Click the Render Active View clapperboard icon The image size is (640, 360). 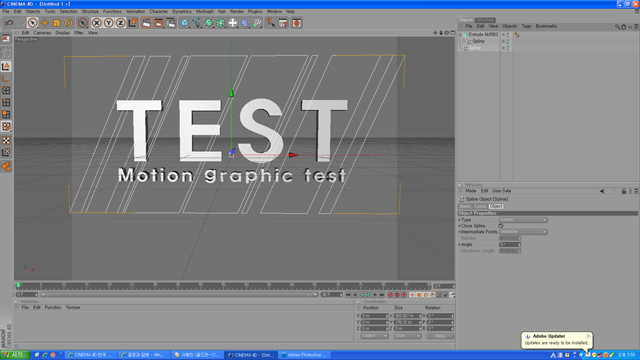147,23
